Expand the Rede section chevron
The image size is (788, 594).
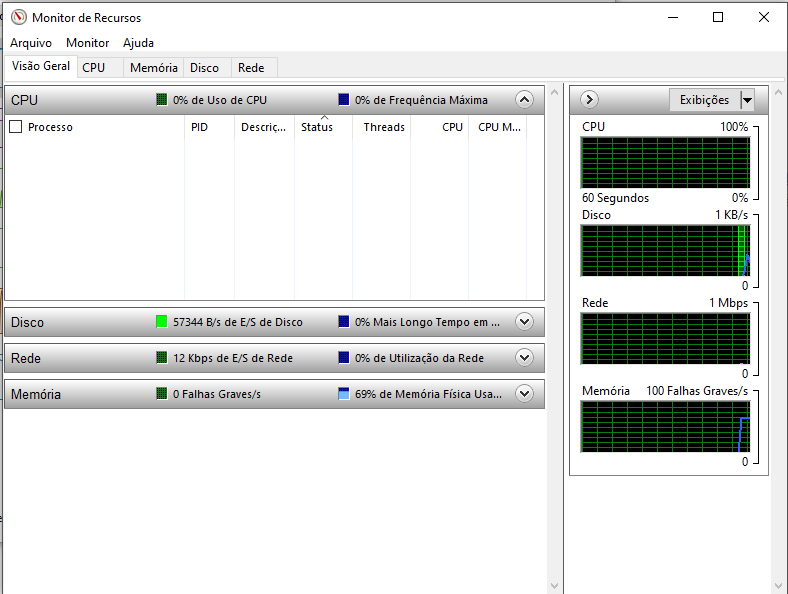[524, 358]
